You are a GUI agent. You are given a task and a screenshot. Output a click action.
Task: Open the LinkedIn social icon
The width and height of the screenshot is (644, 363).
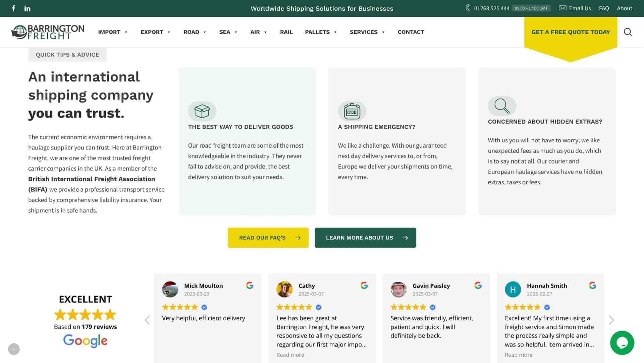click(x=28, y=8)
